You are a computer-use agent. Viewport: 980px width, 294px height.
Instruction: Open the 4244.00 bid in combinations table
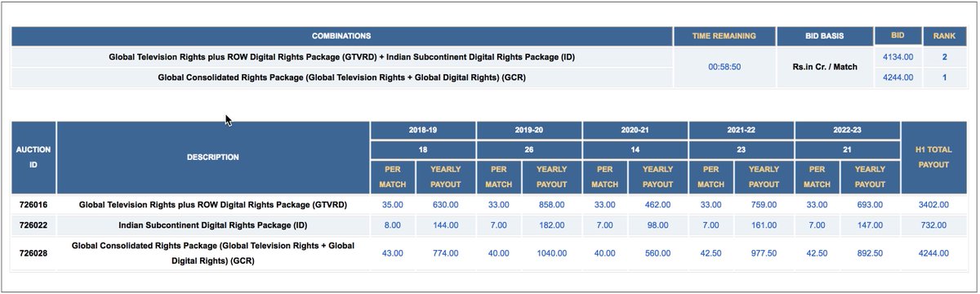coord(898,78)
